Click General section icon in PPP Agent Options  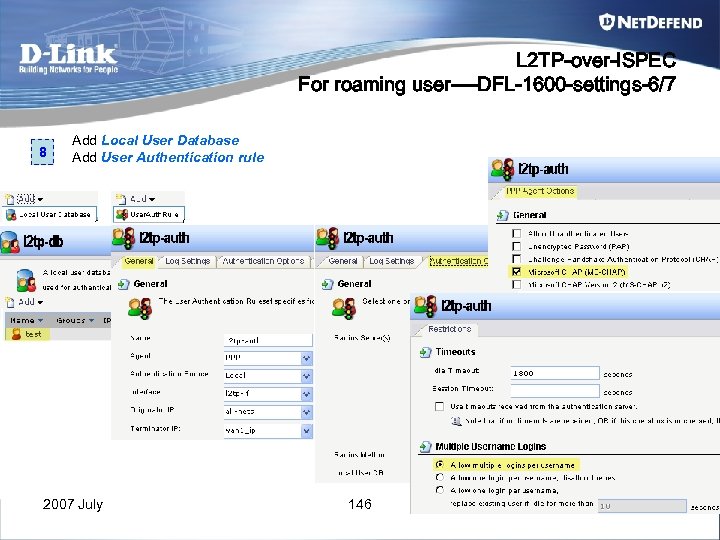(x=503, y=215)
